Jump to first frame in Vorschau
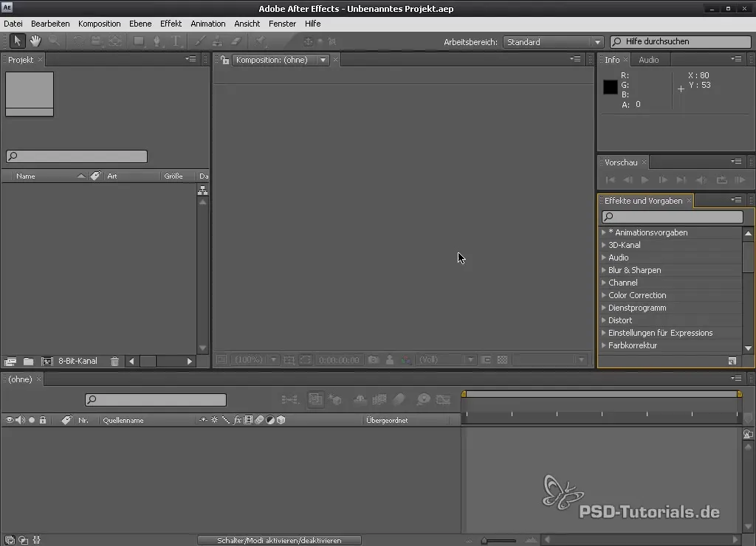The image size is (756, 546). pos(610,180)
